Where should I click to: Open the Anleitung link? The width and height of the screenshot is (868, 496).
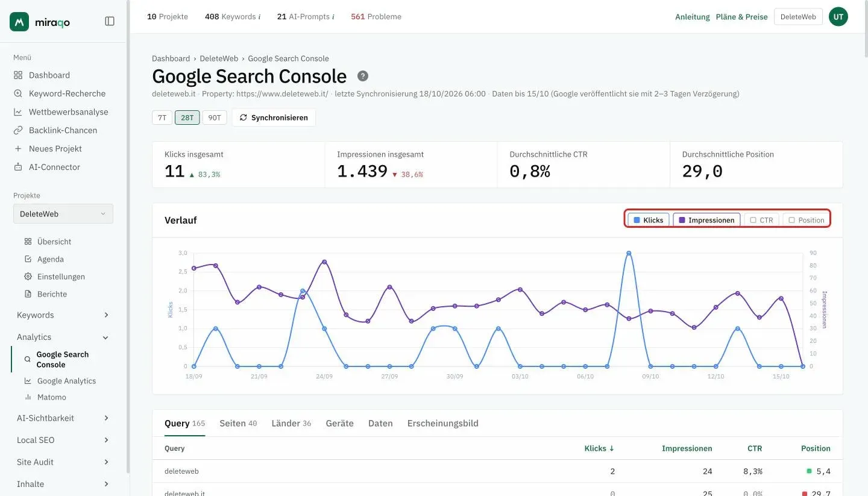coord(693,17)
